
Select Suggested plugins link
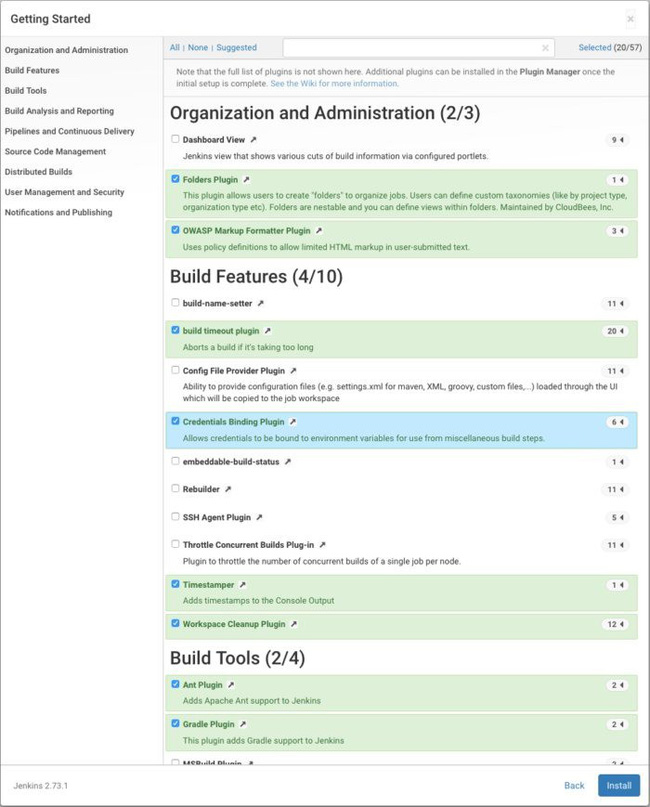(x=236, y=47)
